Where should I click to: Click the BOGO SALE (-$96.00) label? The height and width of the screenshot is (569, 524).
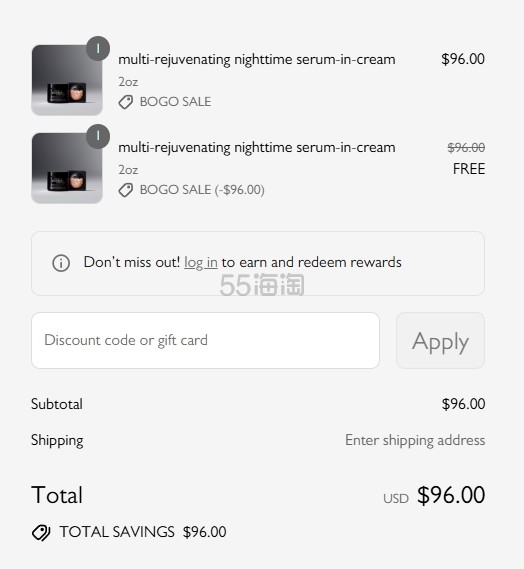point(202,190)
